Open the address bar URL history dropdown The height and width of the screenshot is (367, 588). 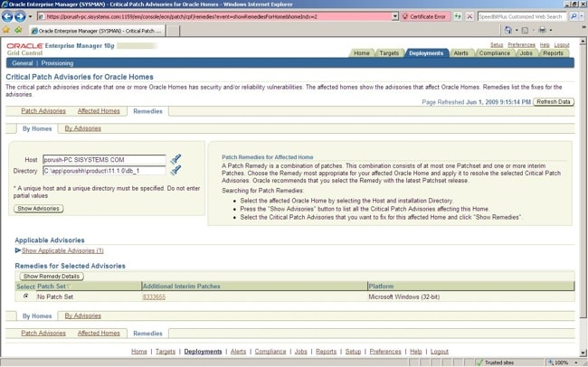click(395, 16)
